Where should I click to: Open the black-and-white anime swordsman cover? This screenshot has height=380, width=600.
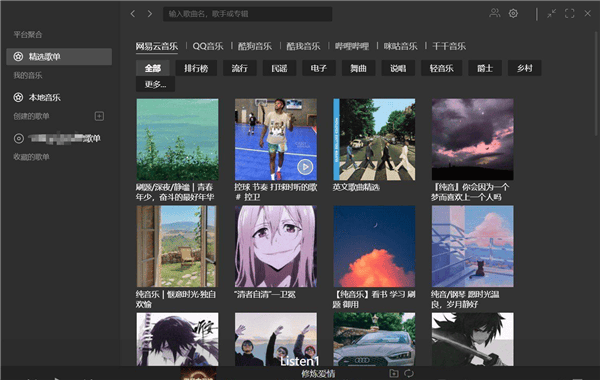(473, 339)
